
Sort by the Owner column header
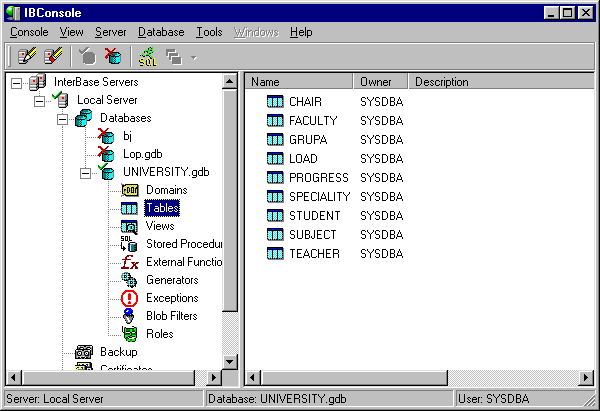pos(381,82)
